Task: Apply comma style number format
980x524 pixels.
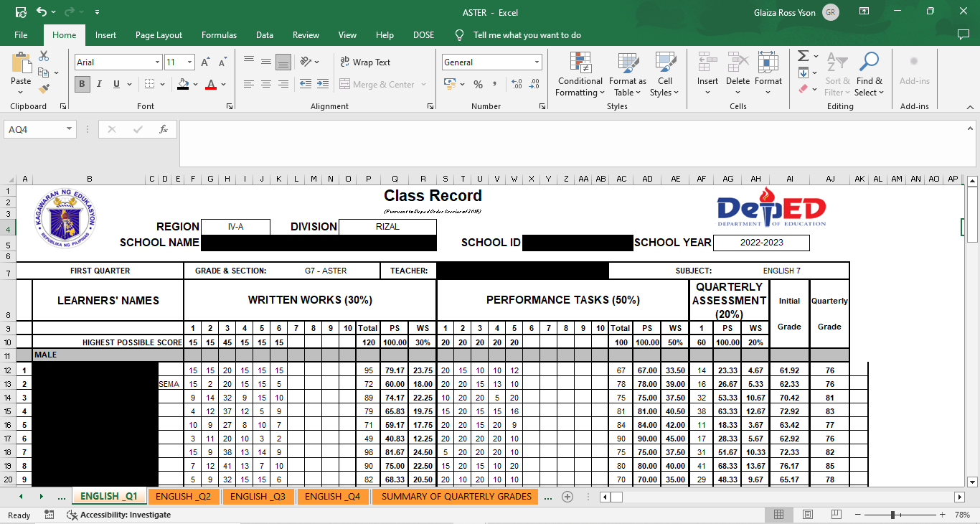Action: coord(495,84)
